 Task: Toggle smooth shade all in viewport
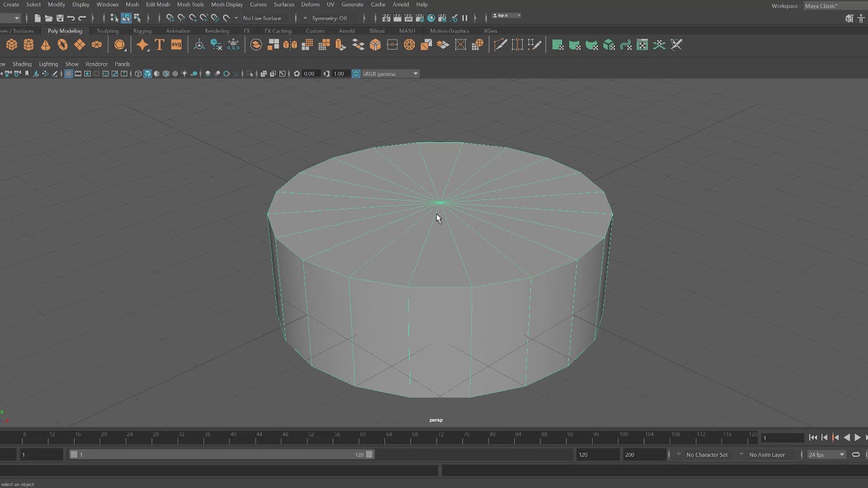click(x=147, y=74)
